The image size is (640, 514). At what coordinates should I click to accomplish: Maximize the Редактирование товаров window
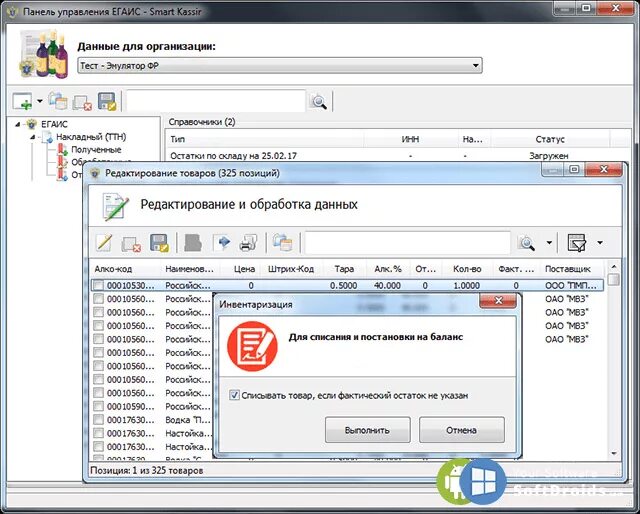pyautogui.click(x=574, y=169)
